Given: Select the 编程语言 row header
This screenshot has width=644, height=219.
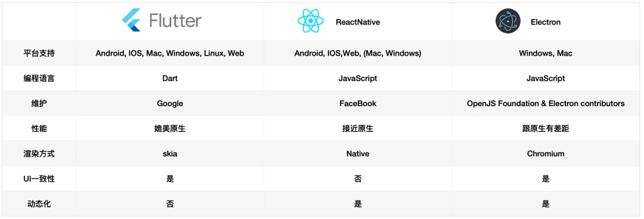Looking at the screenshot, I should pos(39,78).
